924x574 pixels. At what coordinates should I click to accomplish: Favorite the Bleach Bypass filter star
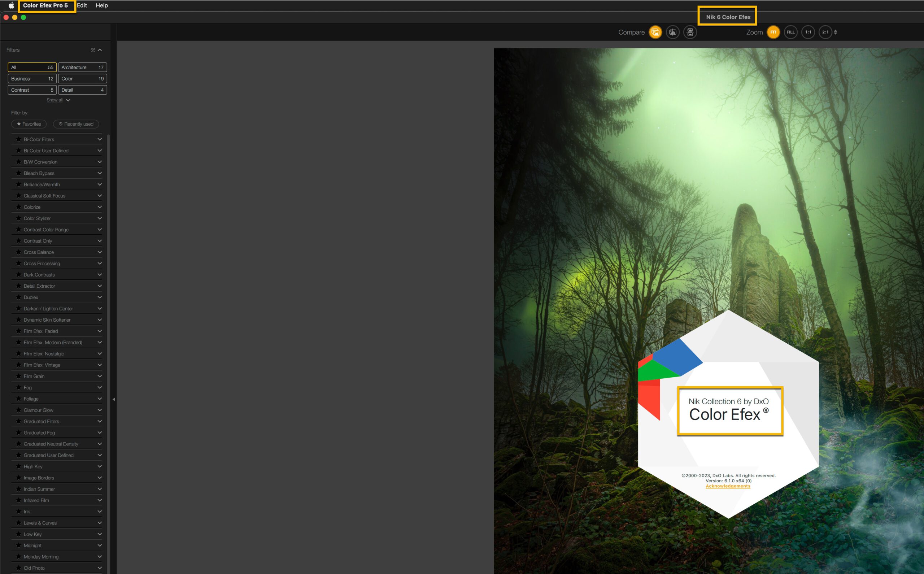tap(18, 173)
